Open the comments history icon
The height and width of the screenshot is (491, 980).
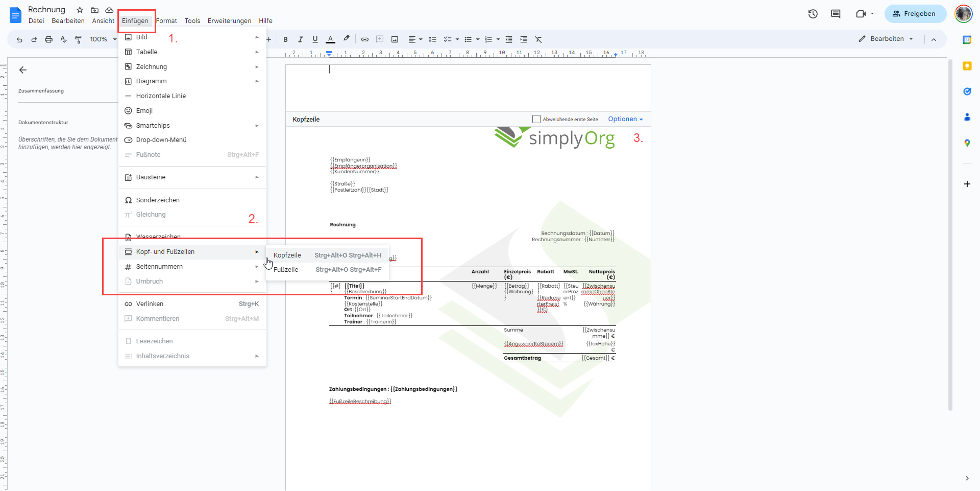836,14
